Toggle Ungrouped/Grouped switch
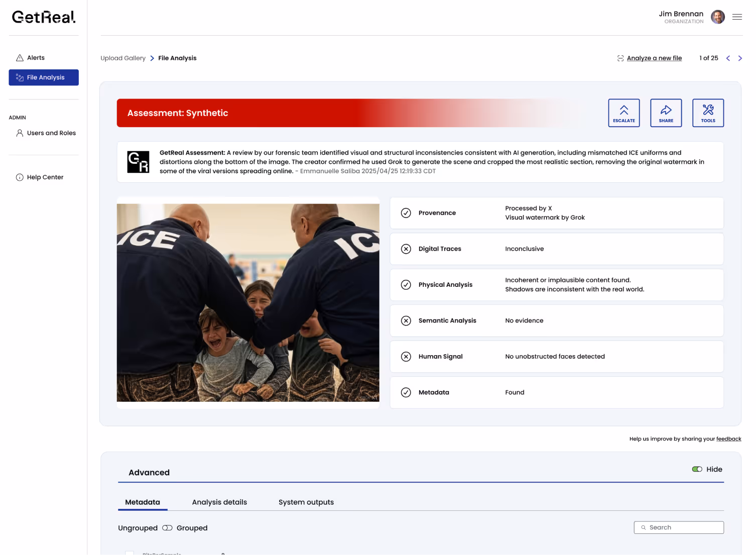 point(167,528)
